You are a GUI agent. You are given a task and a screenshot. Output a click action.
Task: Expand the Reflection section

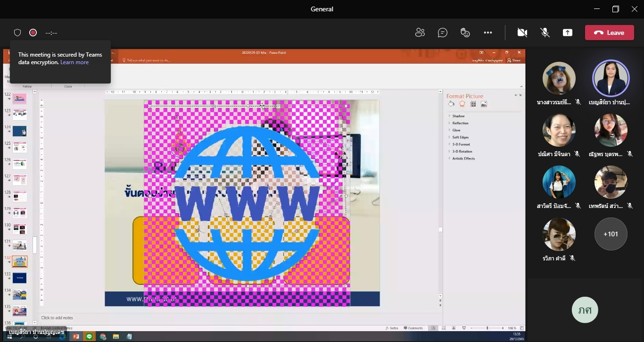[458, 123]
